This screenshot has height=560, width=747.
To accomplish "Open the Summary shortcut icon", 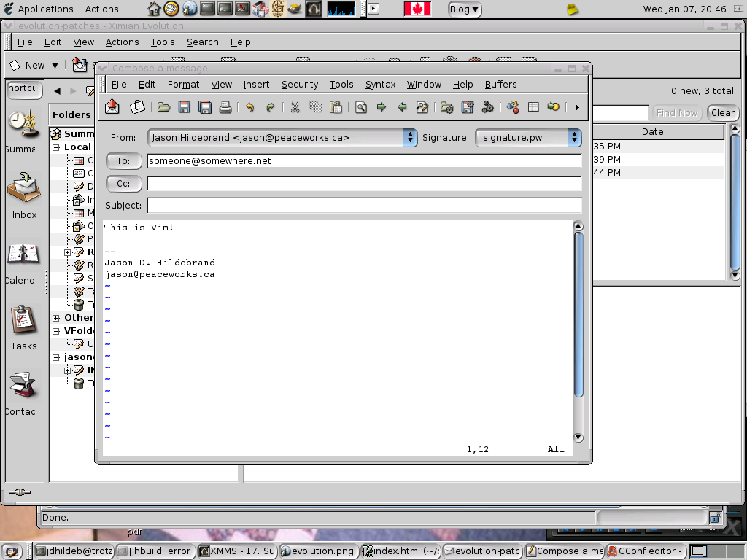I will [23, 122].
